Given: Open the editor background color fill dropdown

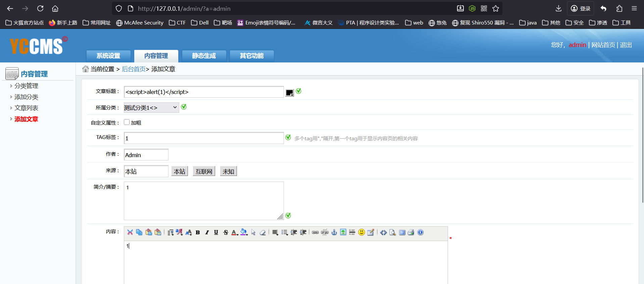Looking at the screenshot, I should point(244,232).
